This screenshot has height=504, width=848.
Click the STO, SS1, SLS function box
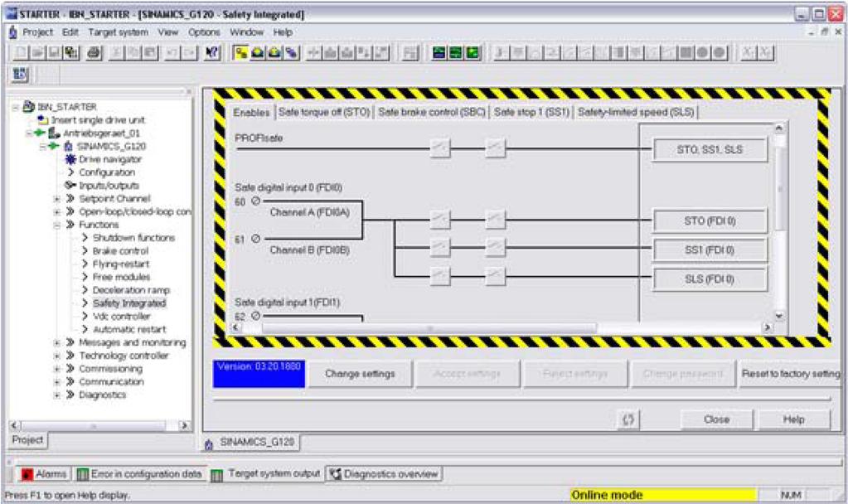click(x=710, y=150)
